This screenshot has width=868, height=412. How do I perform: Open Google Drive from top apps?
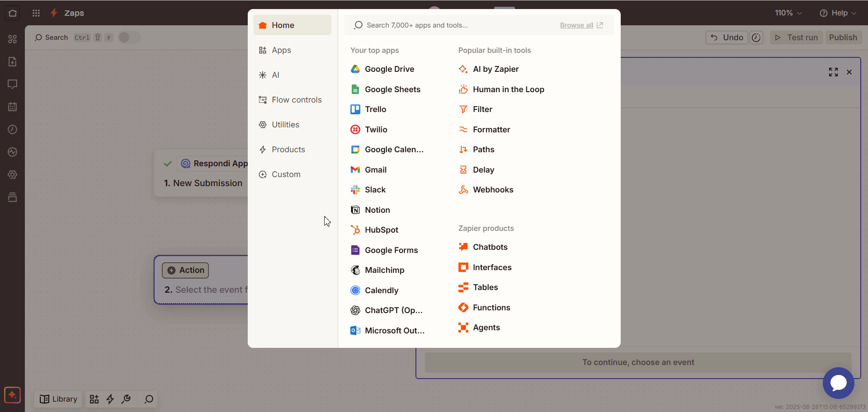(x=382, y=69)
